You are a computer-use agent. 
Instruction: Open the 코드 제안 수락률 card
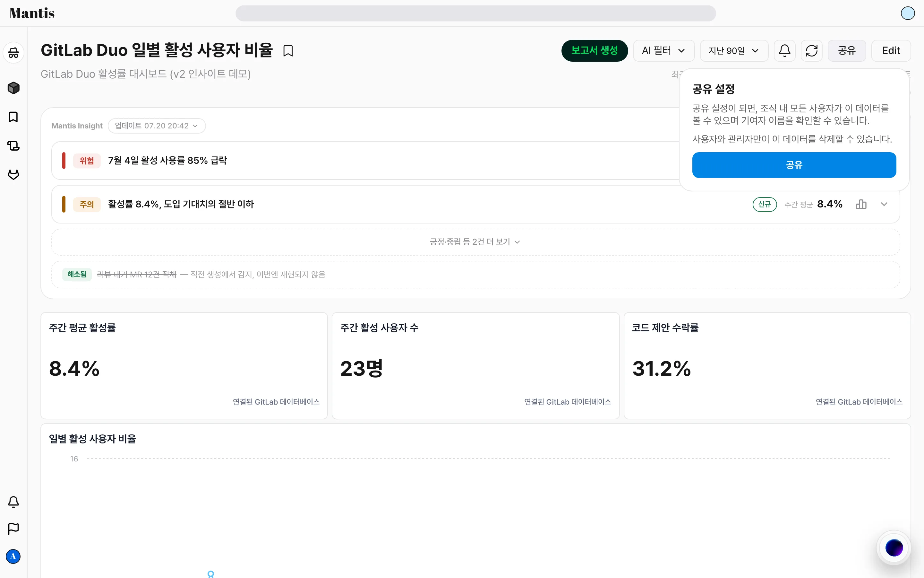(767, 366)
